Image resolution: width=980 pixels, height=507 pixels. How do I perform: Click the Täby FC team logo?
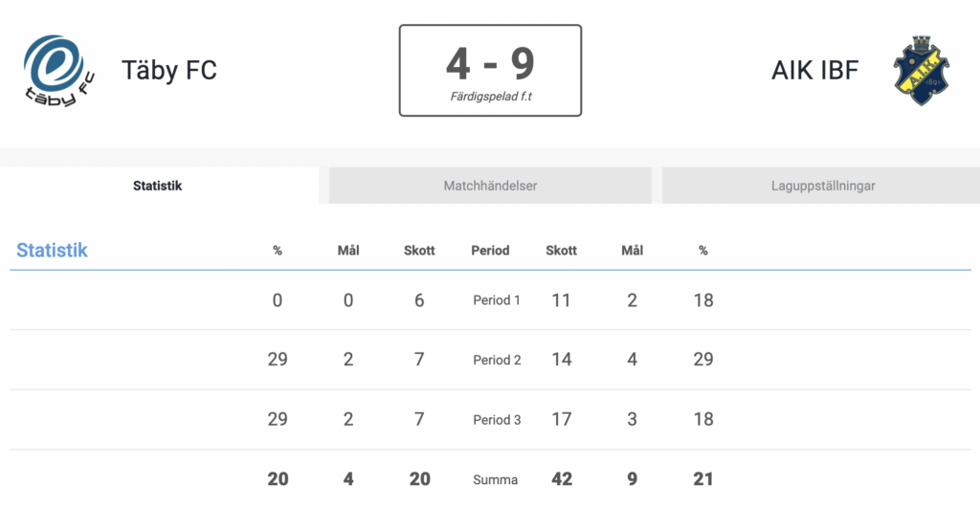58,71
